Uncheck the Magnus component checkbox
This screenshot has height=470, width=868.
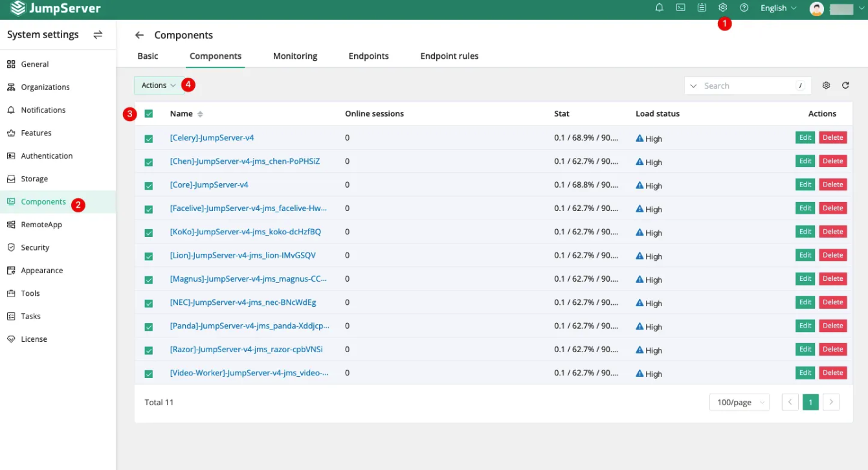pos(149,280)
